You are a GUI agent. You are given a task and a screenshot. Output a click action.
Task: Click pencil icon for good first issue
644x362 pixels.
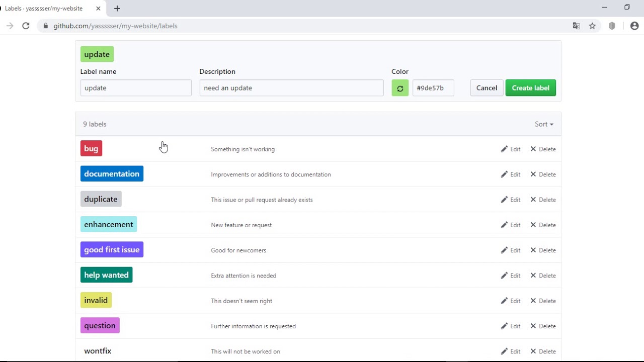tap(504, 250)
